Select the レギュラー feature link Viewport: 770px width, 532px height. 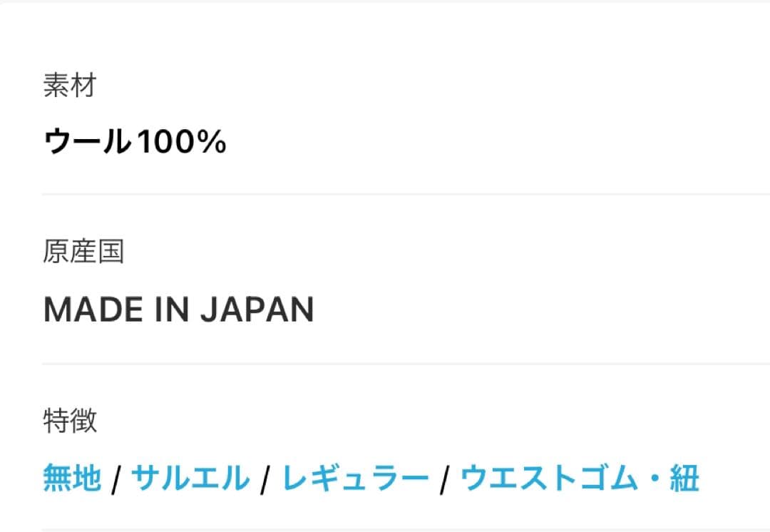[x=356, y=479]
